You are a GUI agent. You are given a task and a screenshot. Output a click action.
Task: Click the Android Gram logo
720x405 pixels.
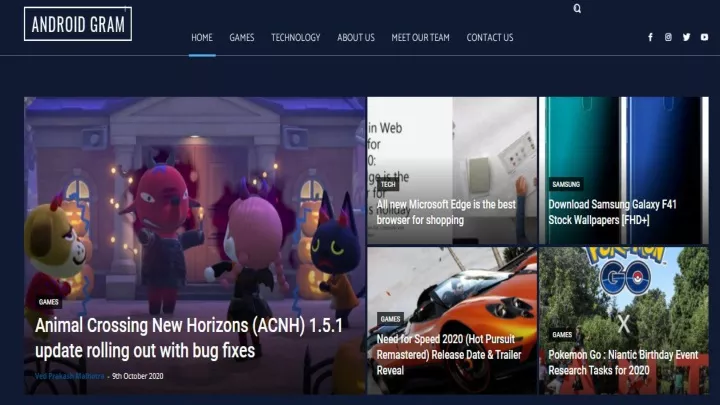point(78,24)
